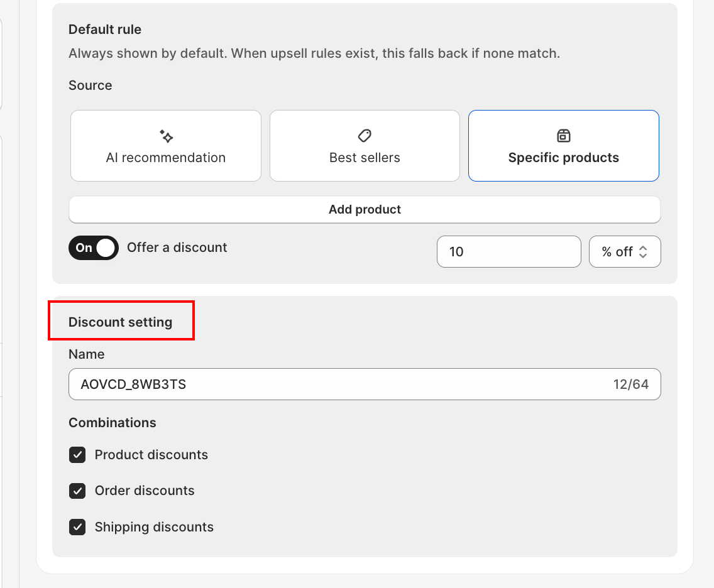Uncheck the Product discounts checkbox

(77, 455)
